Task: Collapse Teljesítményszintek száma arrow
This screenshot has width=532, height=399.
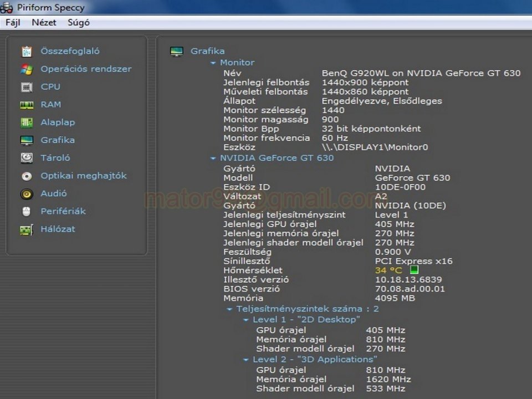Action: pos(229,309)
